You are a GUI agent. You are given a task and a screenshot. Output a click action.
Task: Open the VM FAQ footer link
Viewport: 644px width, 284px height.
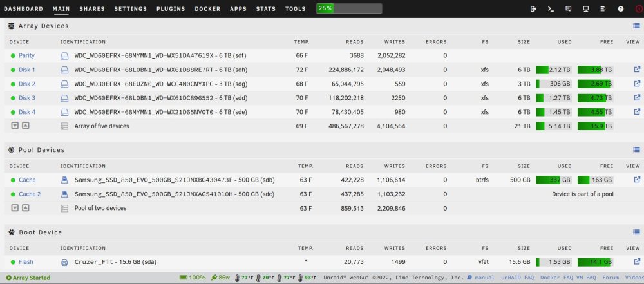click(586, 278)
